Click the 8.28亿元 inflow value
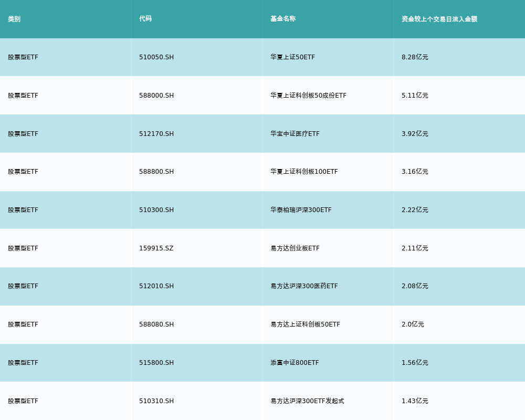The height and width of the screenshot is (420, 525). (415, 57)
